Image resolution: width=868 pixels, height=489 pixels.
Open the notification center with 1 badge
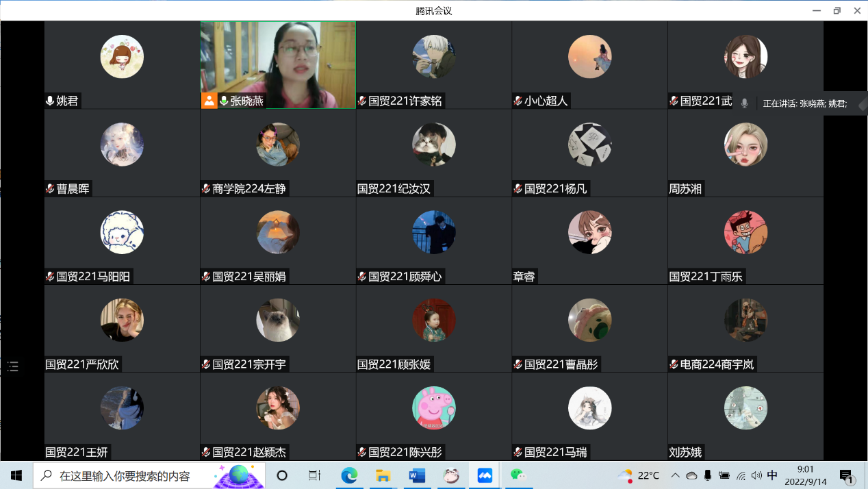(x=847, y=476)
